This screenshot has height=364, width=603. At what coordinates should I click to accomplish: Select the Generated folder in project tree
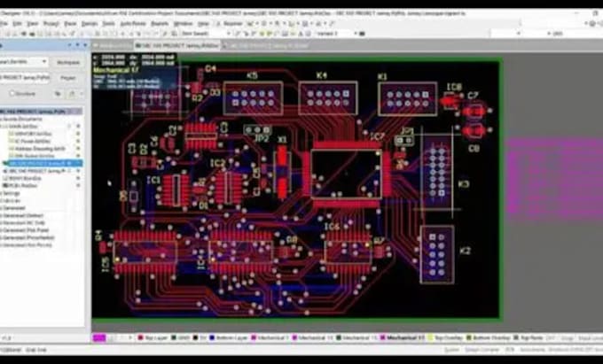point(14,208)
